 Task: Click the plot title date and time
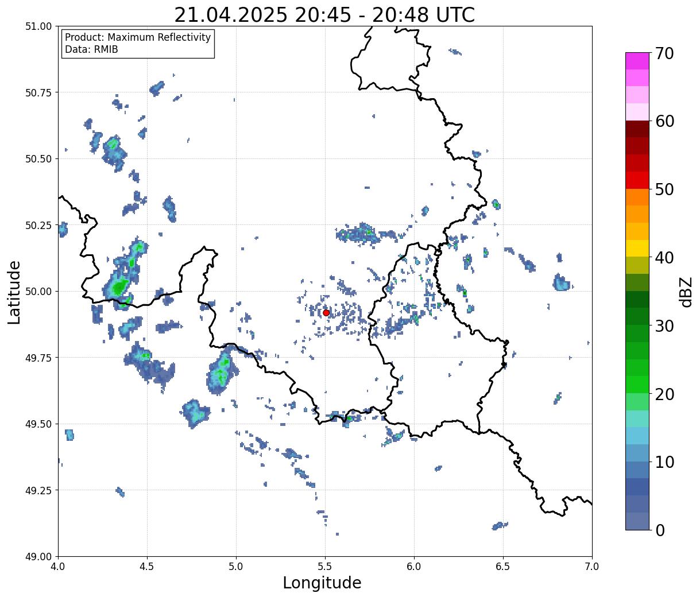[x=324, y=15]
